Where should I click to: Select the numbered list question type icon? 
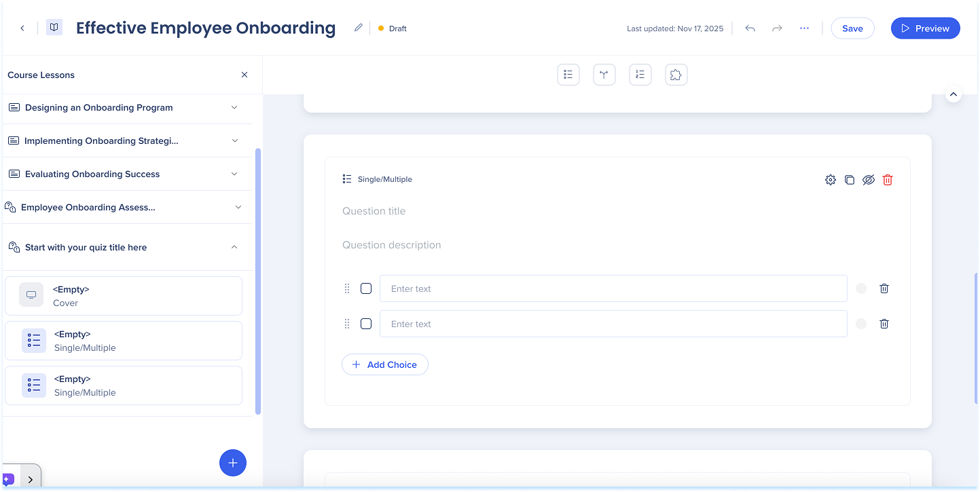click(640, 75)
